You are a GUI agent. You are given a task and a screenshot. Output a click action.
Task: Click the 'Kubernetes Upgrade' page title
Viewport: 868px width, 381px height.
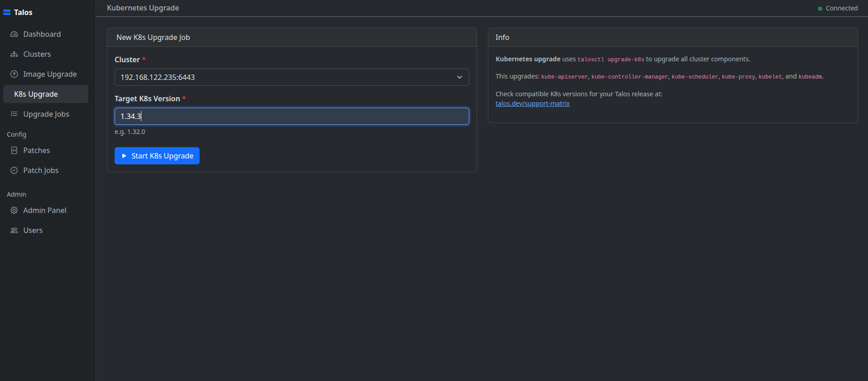143,8
